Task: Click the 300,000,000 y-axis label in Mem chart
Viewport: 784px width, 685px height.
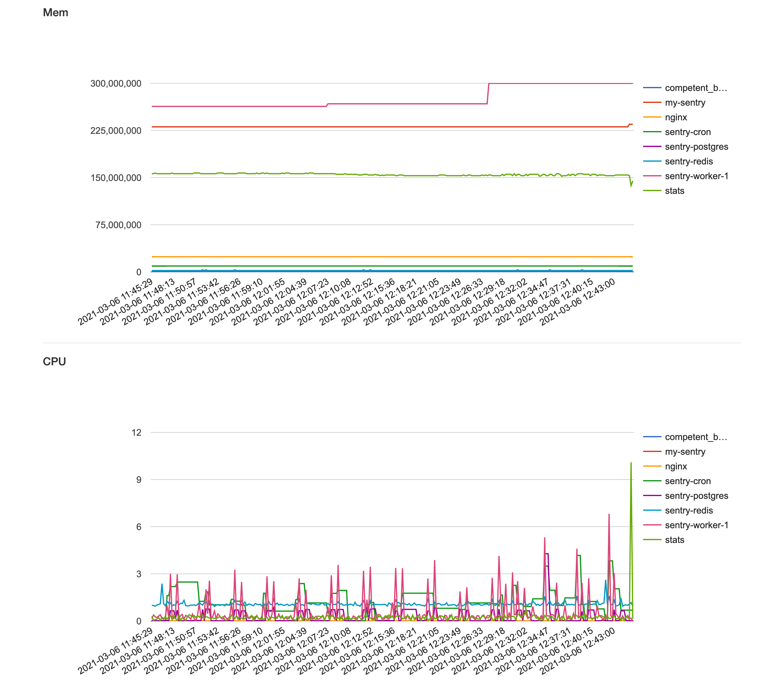Action: coord(116,83)
